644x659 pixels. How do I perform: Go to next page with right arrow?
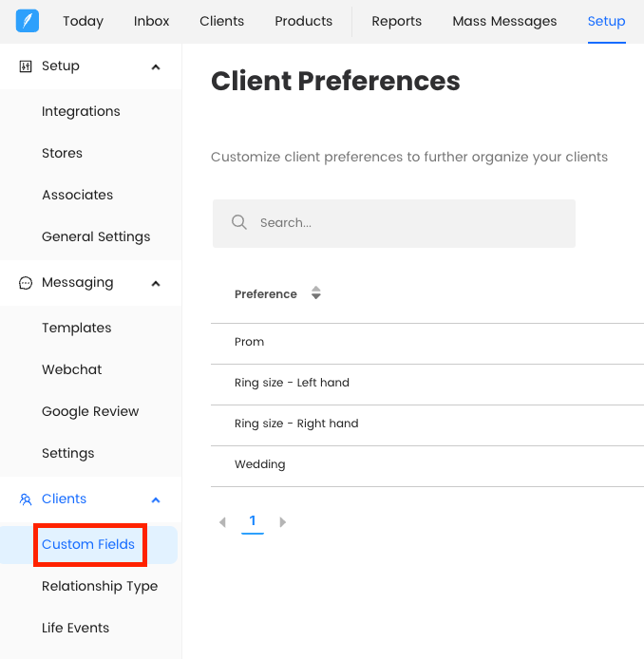pos(283,522)
